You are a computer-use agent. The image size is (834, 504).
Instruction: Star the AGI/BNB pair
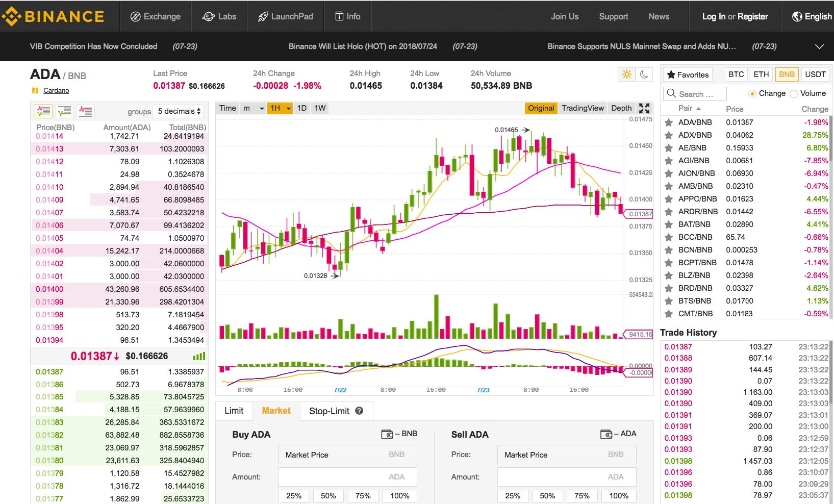pyautogui.click(x=668, y=161)
